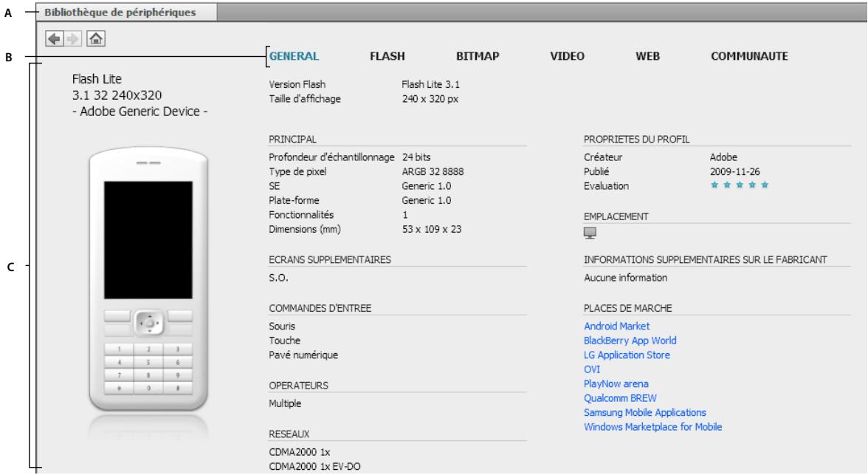Click the 'Generic 1.0' value beside SE
Image resolution: width=868 pixels, height=475 pixels.
427,186
